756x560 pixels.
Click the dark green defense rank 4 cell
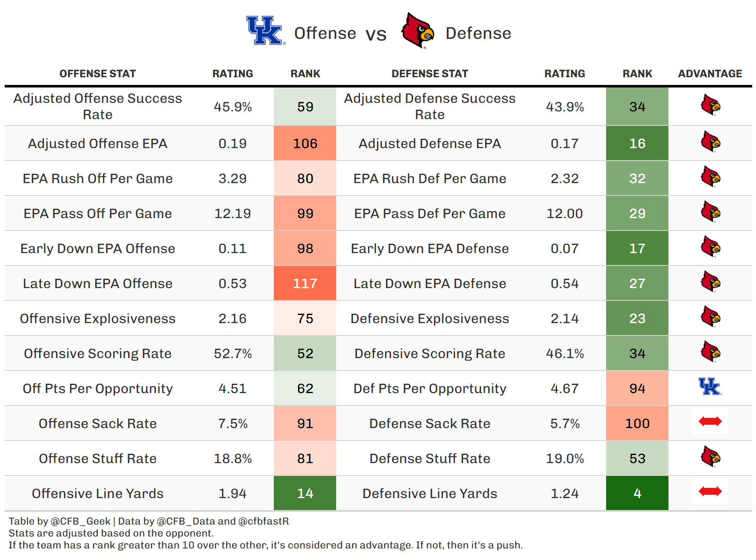pos(637,493)
